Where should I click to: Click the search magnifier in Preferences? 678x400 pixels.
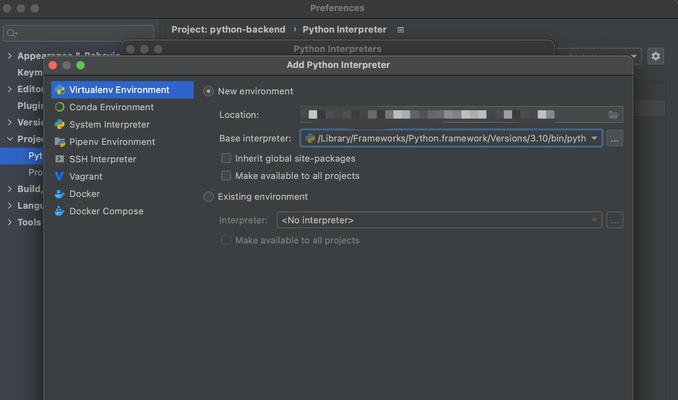pos(11,33)
